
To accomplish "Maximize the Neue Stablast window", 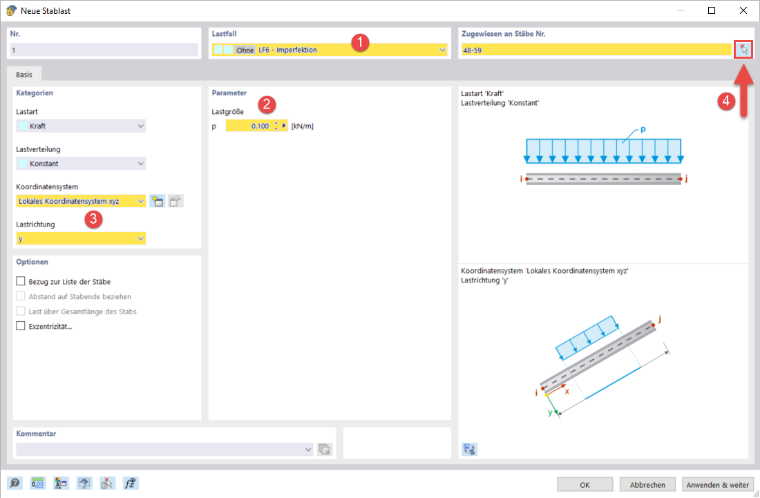I will click(x=712, y=11).
